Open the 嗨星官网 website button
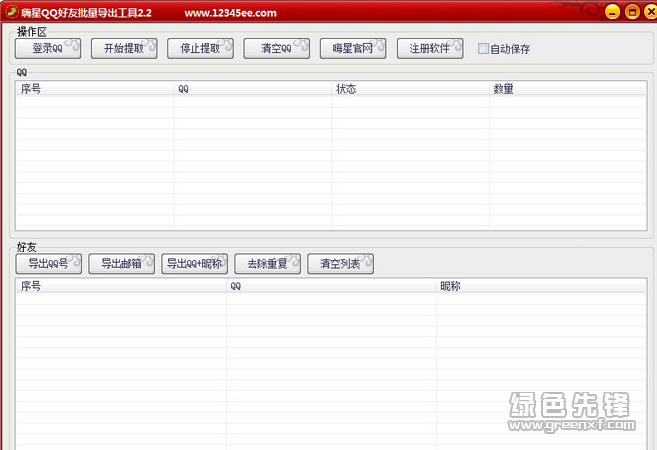Screen dimensions: 657x450 pos(353,49)
